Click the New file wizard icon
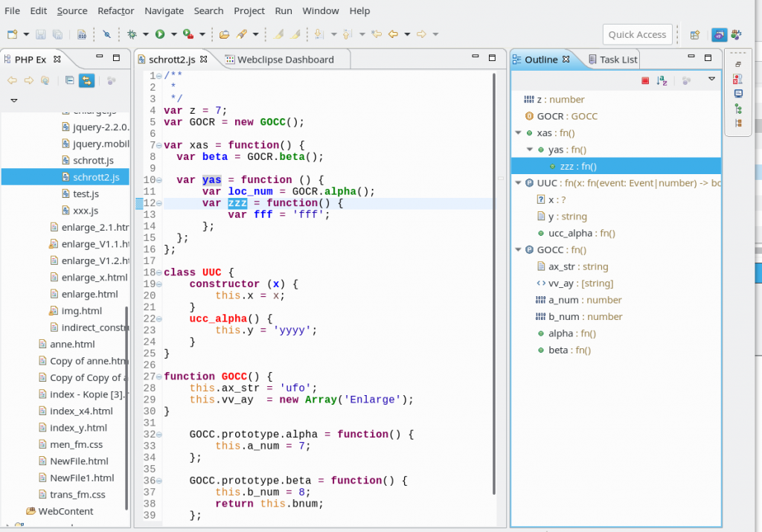The image size is (762, 532). click(12, 34)
